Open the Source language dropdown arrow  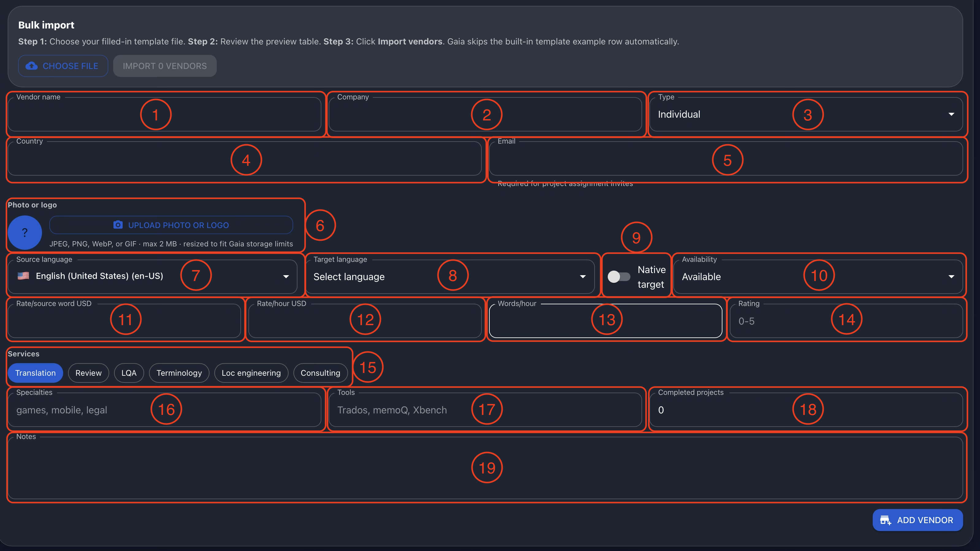coord(286,276)
